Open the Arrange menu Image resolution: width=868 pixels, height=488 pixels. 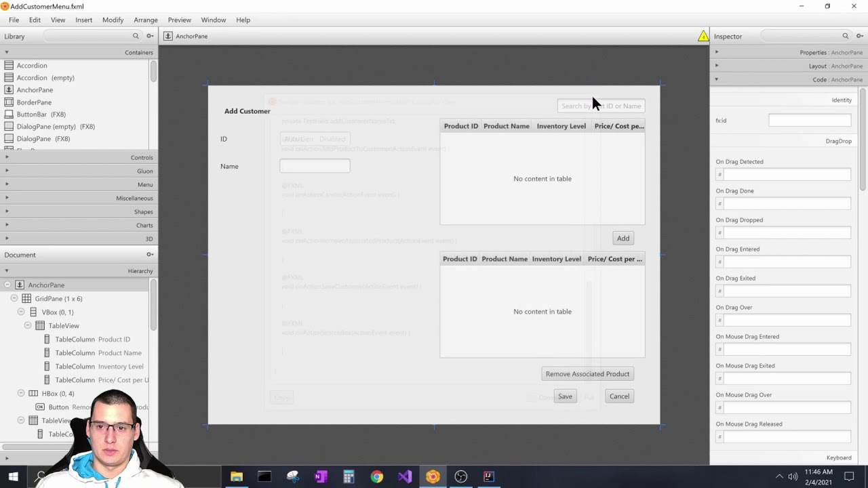(145, 20)
